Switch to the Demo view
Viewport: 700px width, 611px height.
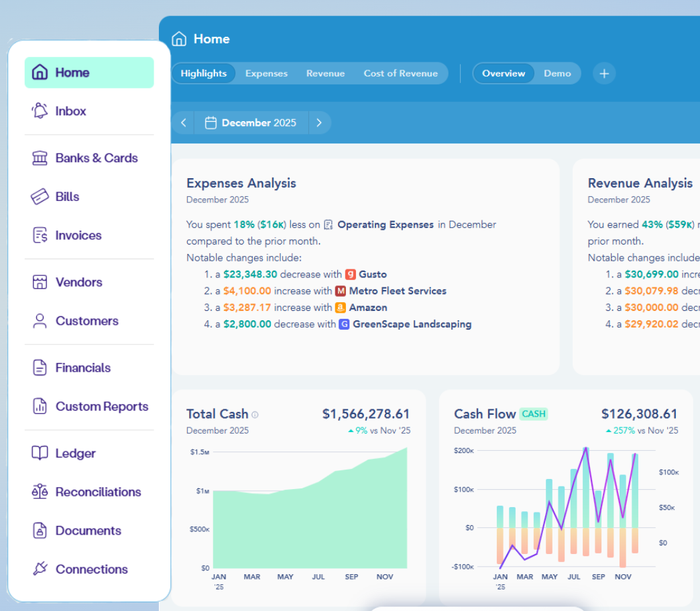click(x=557, y=74)
